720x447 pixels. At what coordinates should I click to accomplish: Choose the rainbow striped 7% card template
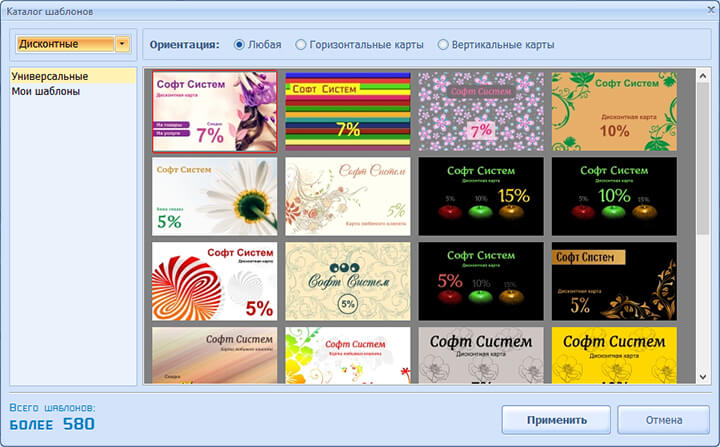348,111
